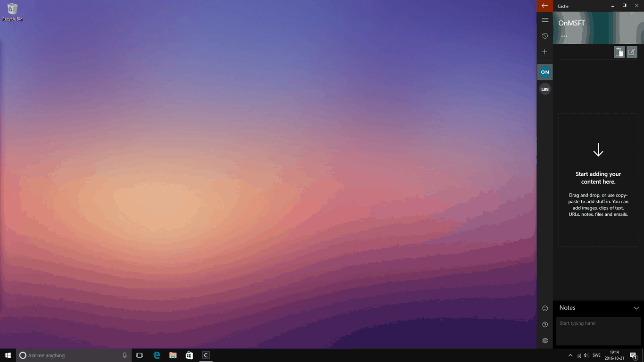The width and height of the screenshot is (644, 362).
Task: Add a new cache with plus icon
Action: (545, 52)
